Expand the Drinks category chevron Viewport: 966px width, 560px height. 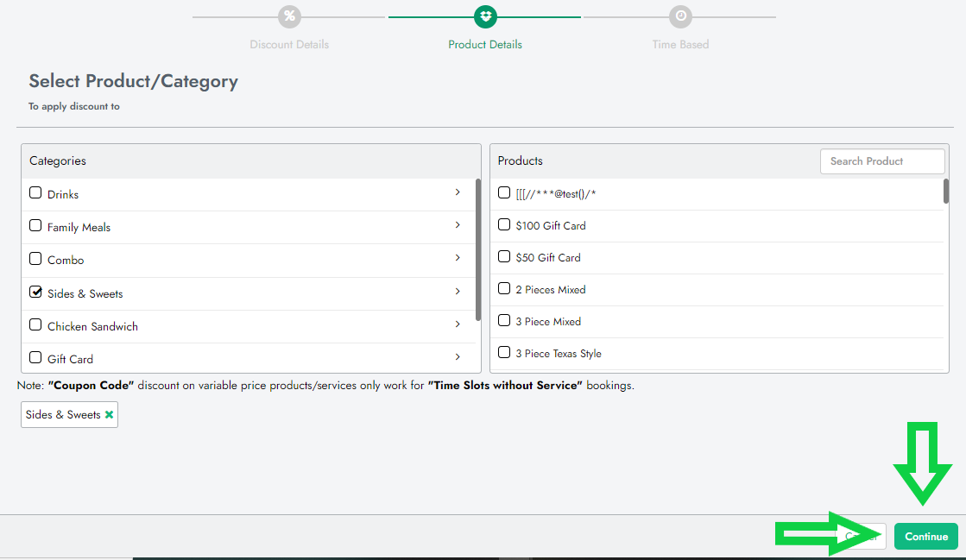pos(458,192)
